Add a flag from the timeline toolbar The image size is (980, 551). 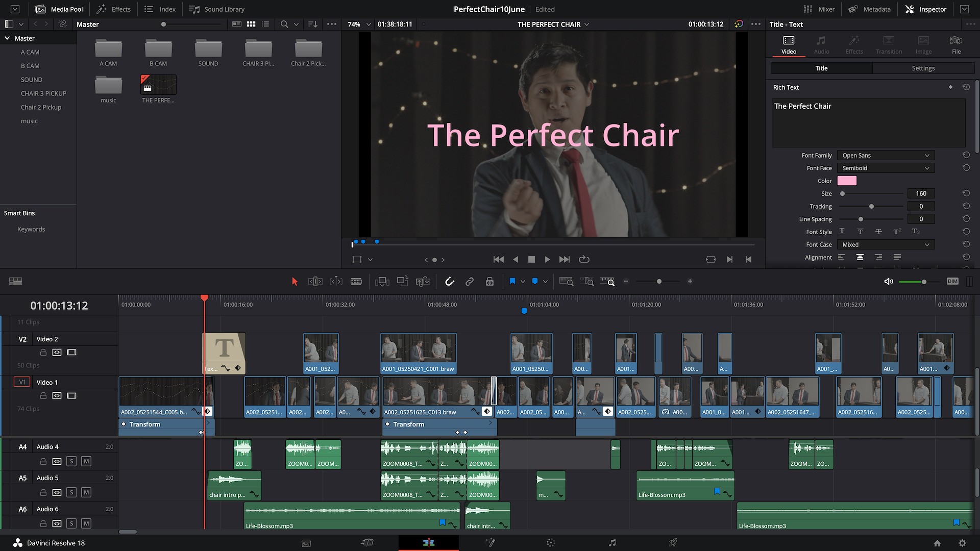tap(512, 281)
